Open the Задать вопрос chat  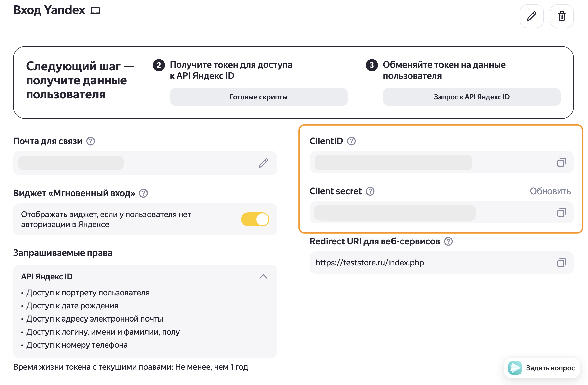542,368
